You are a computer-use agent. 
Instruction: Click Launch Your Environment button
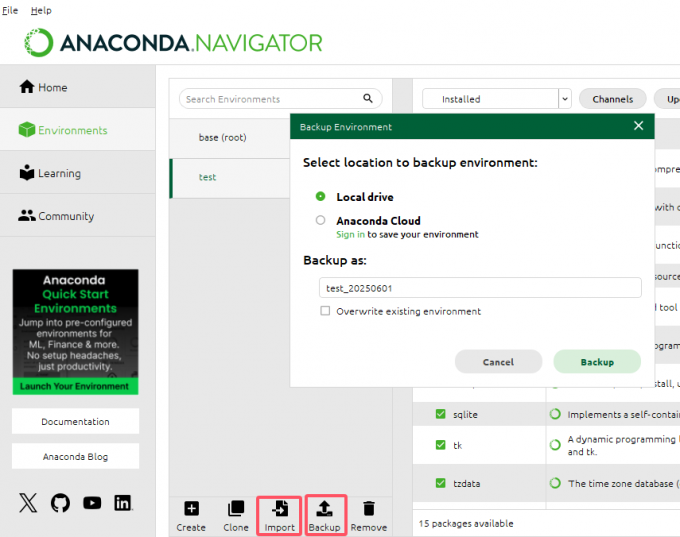(75, 386)
